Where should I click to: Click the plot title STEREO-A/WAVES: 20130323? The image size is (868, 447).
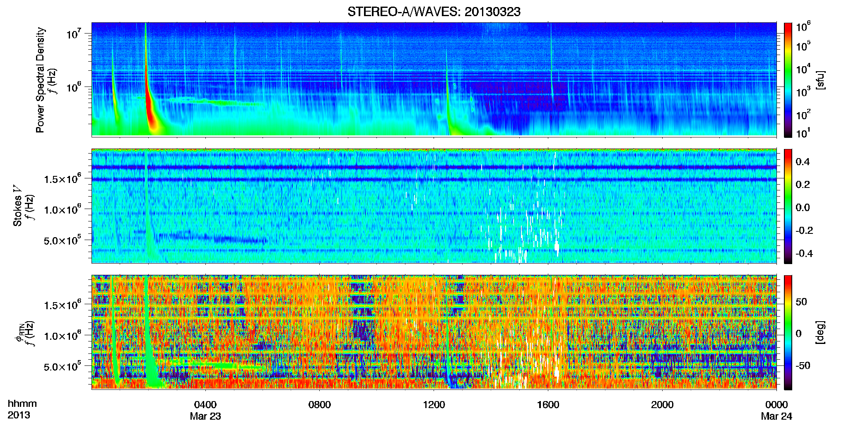pyautogui.click(x=434, y=12)
